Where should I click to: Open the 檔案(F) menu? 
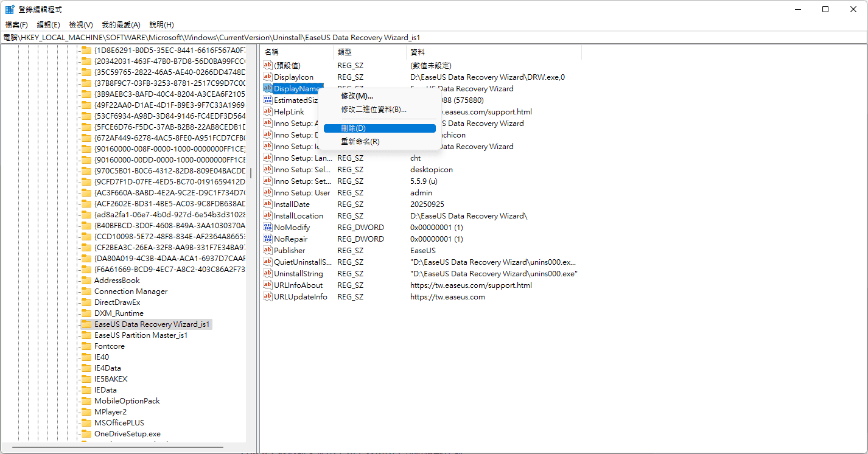(16, 25)
